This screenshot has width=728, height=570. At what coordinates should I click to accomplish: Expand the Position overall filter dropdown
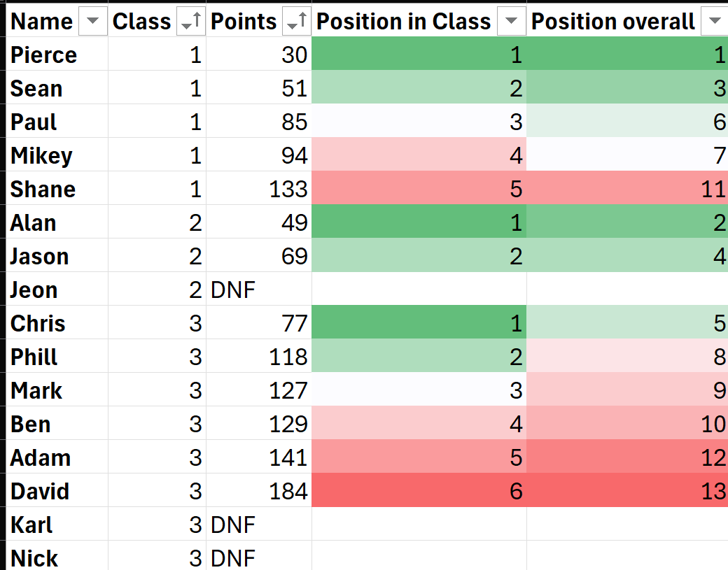pos(715,21)
